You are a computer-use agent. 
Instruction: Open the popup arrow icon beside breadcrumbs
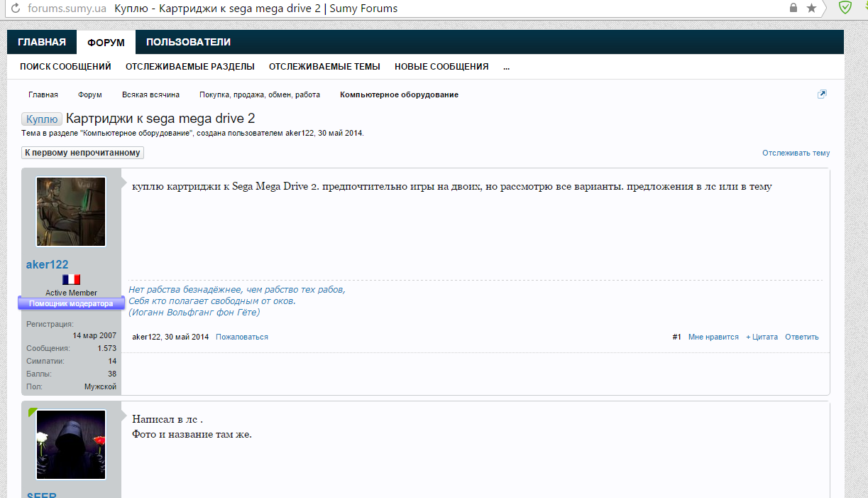tap(822, 94)
